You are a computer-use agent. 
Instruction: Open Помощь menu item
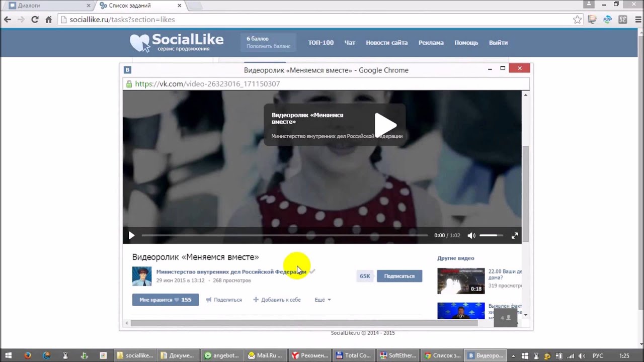(466, 43)
